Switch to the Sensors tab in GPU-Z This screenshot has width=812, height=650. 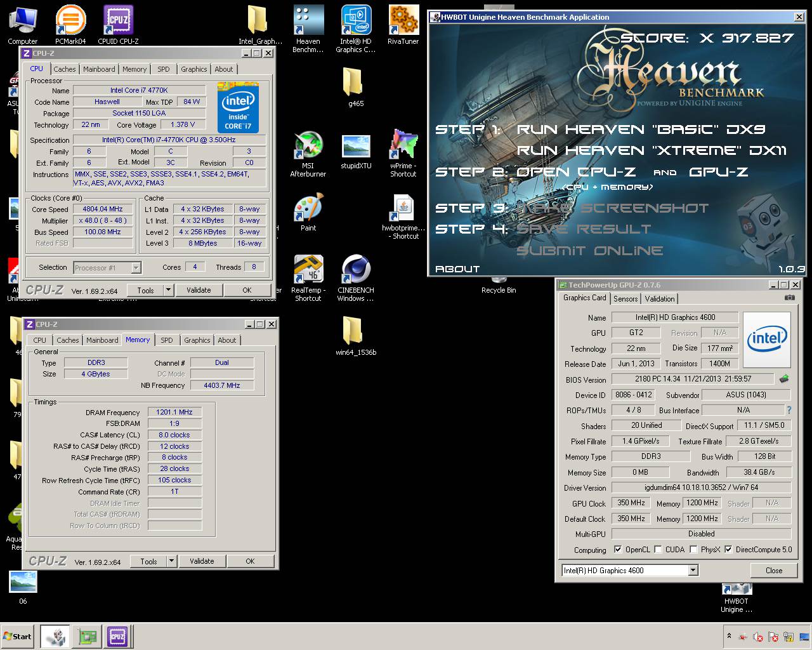(625, 298)
